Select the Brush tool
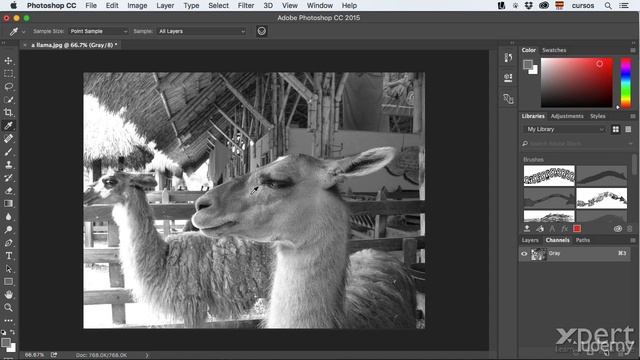The image size is (640, 360). [8, 152]
